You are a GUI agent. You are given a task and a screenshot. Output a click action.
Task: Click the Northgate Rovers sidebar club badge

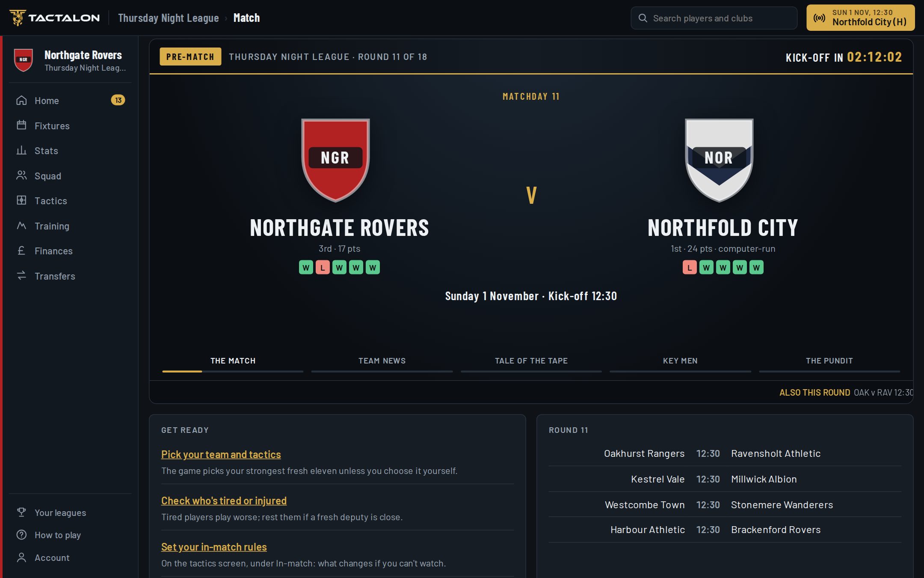click(x=24, y=60)
